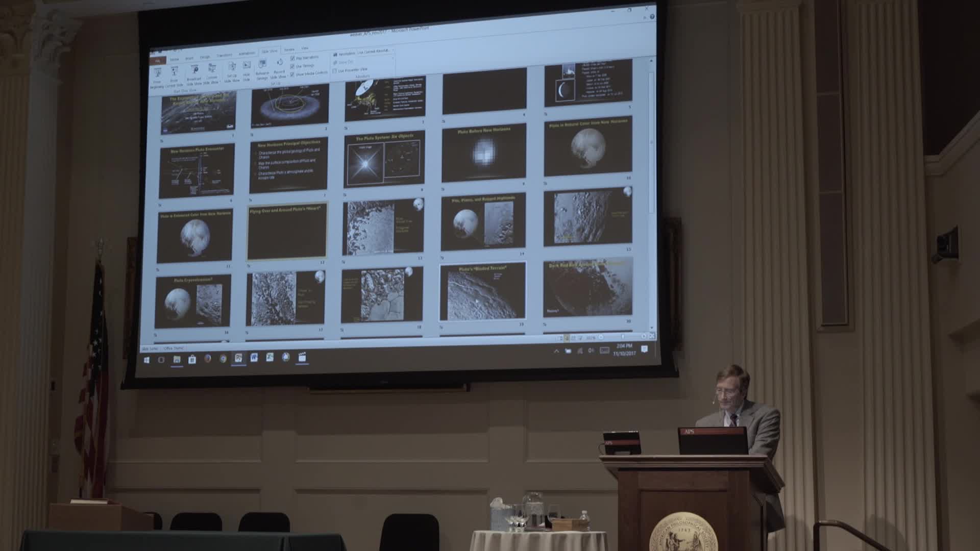Viewport: 980px width, 551px height.
Task: Toggle the Play Narrations checkbox
Action: click(x=292, y=59)
